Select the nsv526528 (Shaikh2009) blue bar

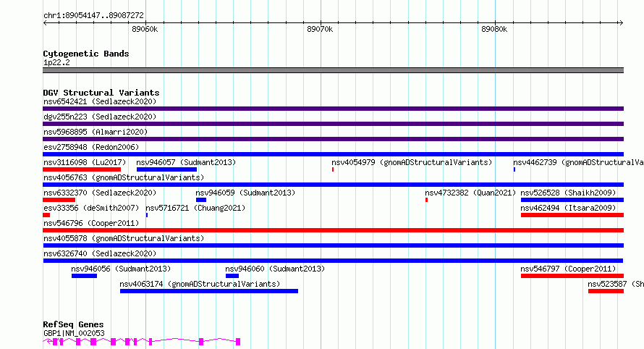tap(572, 200)
